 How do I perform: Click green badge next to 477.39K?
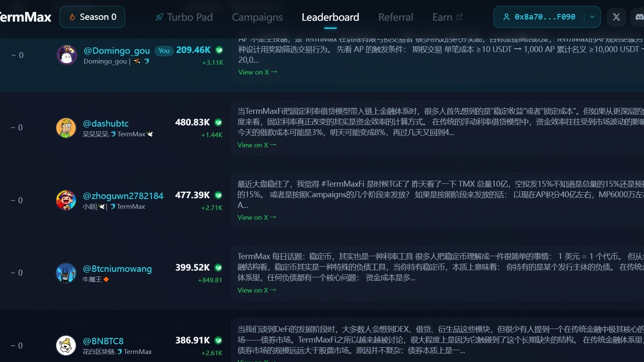[x=218, y=195]
